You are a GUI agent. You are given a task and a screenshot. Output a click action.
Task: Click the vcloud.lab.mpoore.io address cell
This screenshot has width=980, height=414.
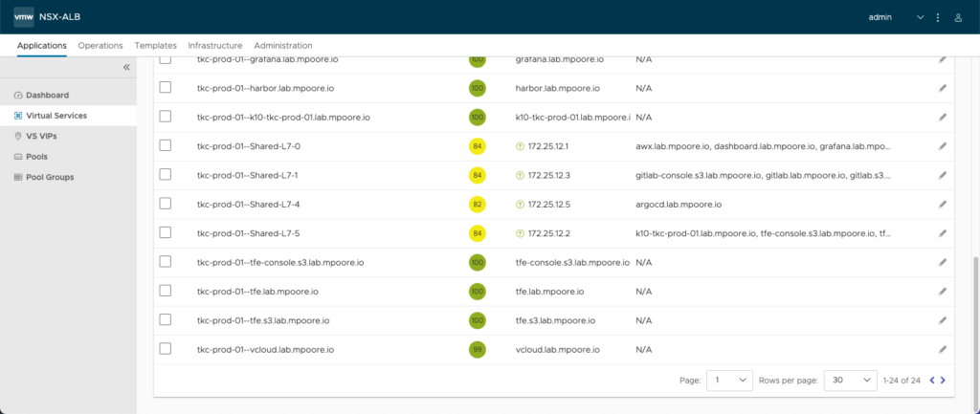click(x=558, y=350)
